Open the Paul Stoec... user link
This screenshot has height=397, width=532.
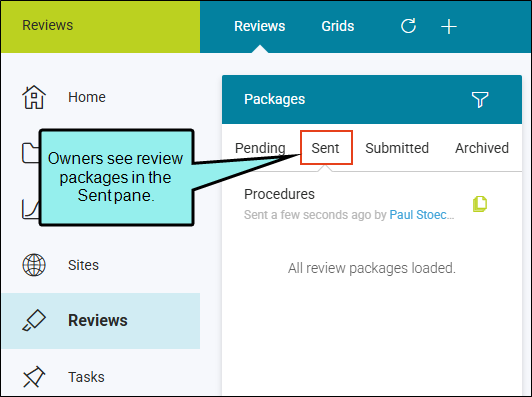click(x=422, y=215)
